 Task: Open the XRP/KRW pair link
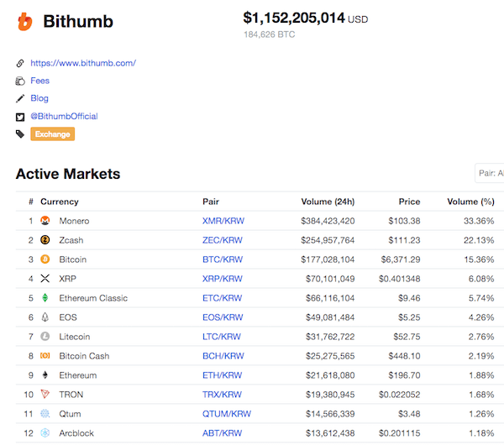(222, 279)
